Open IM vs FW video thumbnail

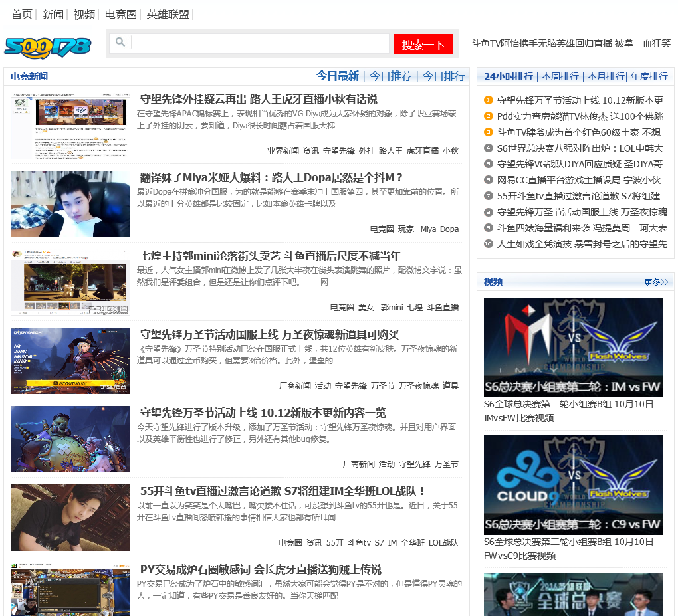tap(574, 347)
